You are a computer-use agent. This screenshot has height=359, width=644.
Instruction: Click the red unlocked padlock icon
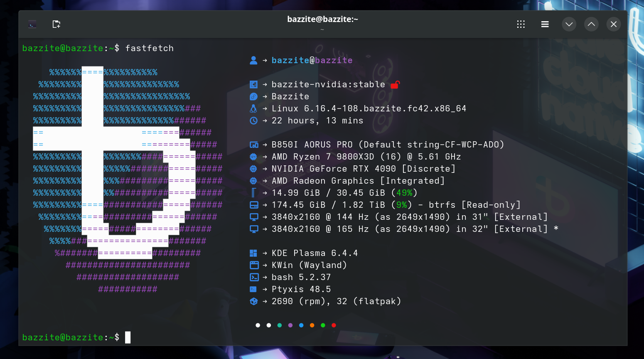395,84
